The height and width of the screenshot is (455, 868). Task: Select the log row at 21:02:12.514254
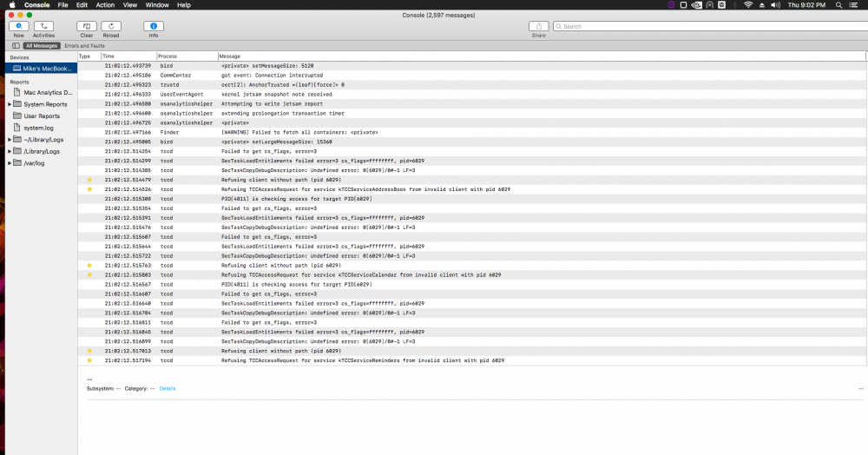pyautogui.click(x=472, y=151)
